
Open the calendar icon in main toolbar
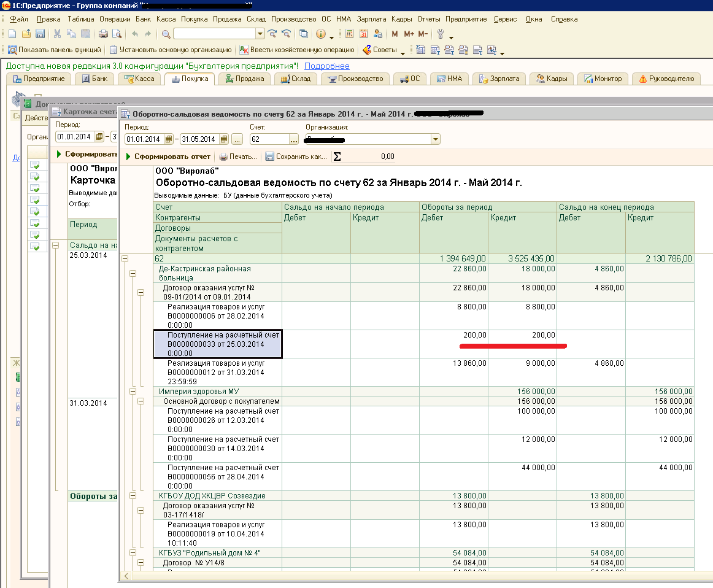point(363,34)
